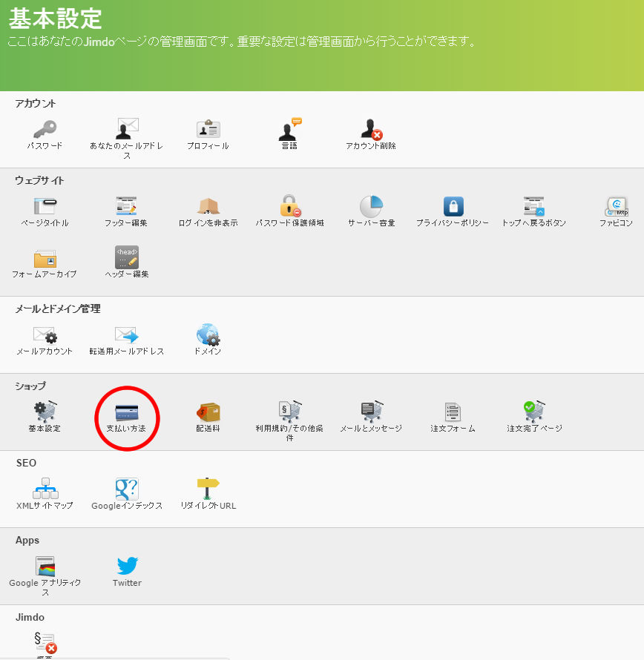Click the Jimdo section heading

[30, 618]
